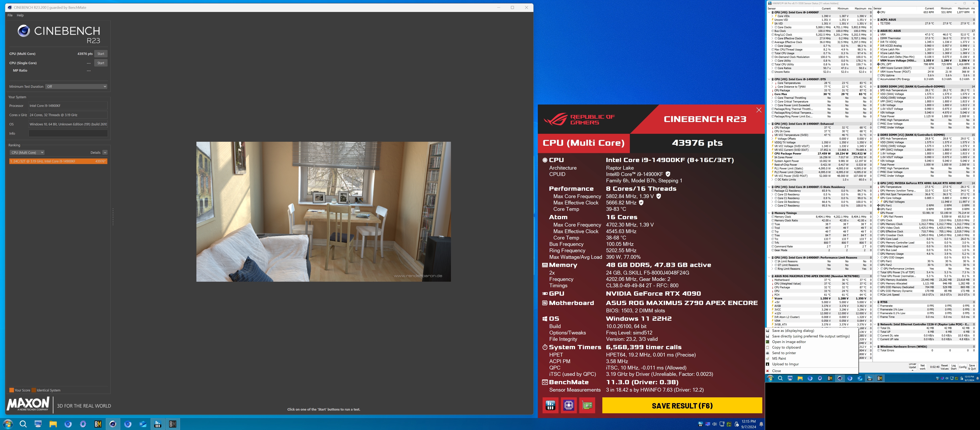Collapse the Windows Hardware Errors (WHEA) group
The image size is (980, 430).
pos(875,346)
